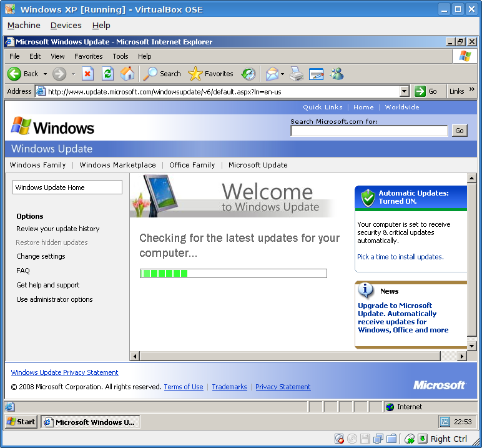
Task: Click the Windows Start button
Action: coord(21,422)
